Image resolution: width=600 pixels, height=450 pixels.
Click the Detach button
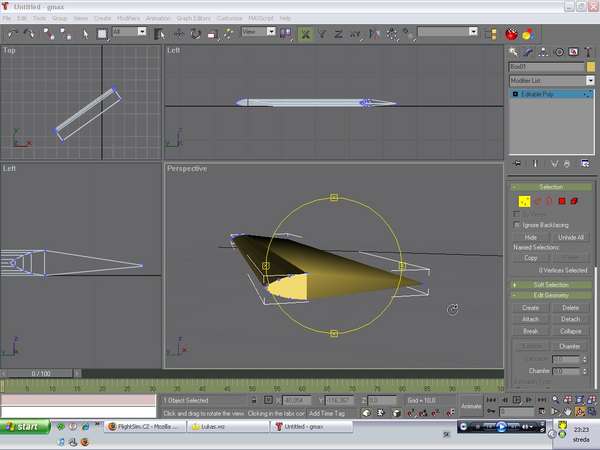(x=570, y=319)
